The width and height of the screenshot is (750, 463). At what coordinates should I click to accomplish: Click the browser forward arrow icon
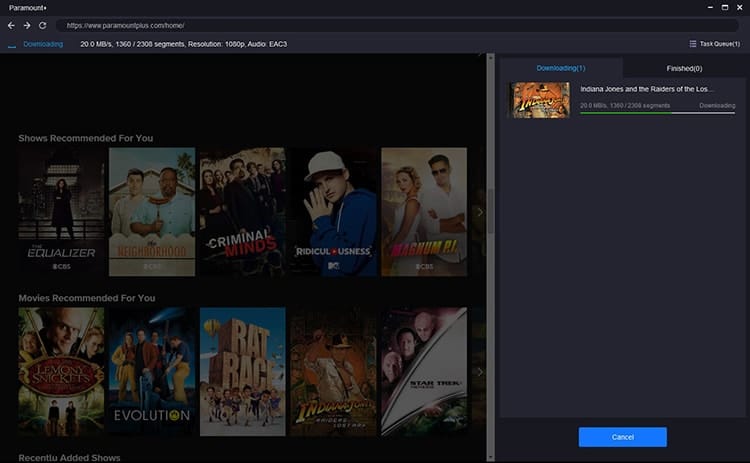pyautogui.click(x=27, y=25)
